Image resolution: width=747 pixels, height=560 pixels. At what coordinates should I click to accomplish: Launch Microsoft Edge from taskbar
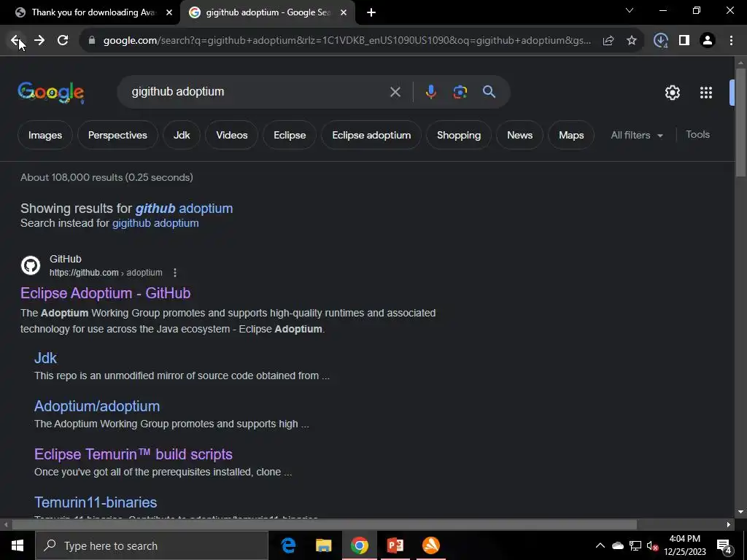click(287, 545)
